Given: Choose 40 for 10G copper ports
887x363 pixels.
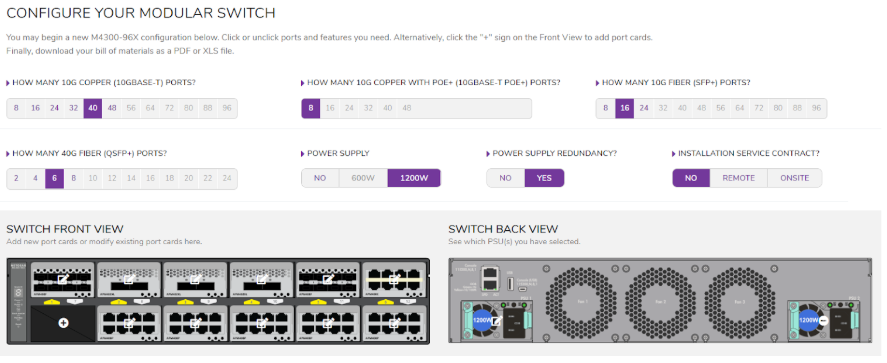Looking at the screenshot, I should [x=93, y=109].
